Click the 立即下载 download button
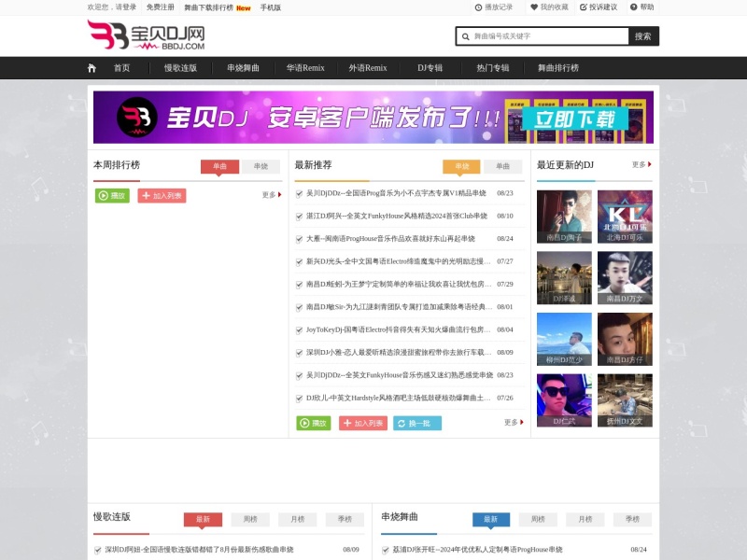Image resolution: width=747 pixels, height=560 pixels. coord(577,117)
